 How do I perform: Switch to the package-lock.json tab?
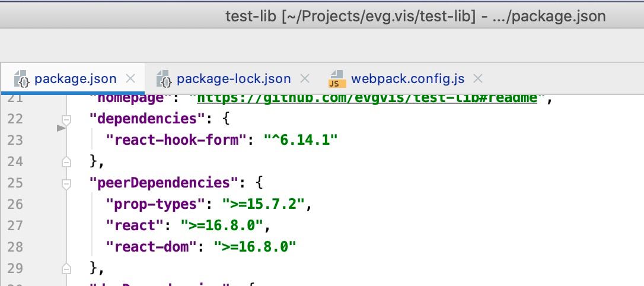click(234, 79)
